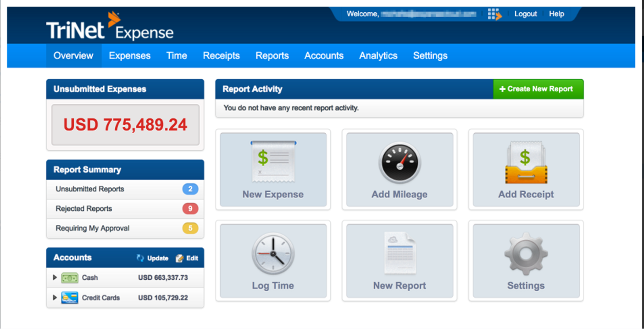Go to the Overview tab
This screenshot has width=644, height=329.
pos(74,56)
